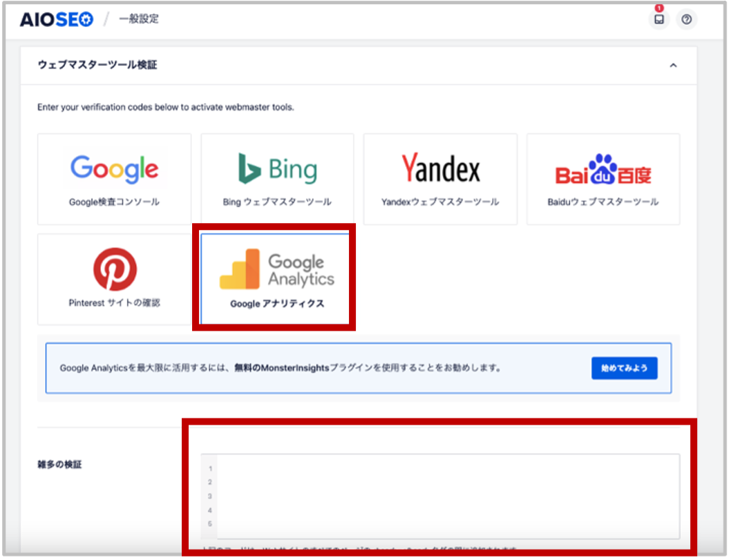Select the Google アナリティクス card
731x560 pixels.
[x=276, y=278]
